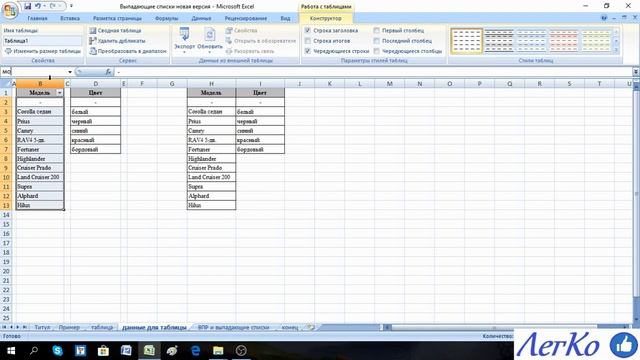Open Windows Start menu

(11, 351)
